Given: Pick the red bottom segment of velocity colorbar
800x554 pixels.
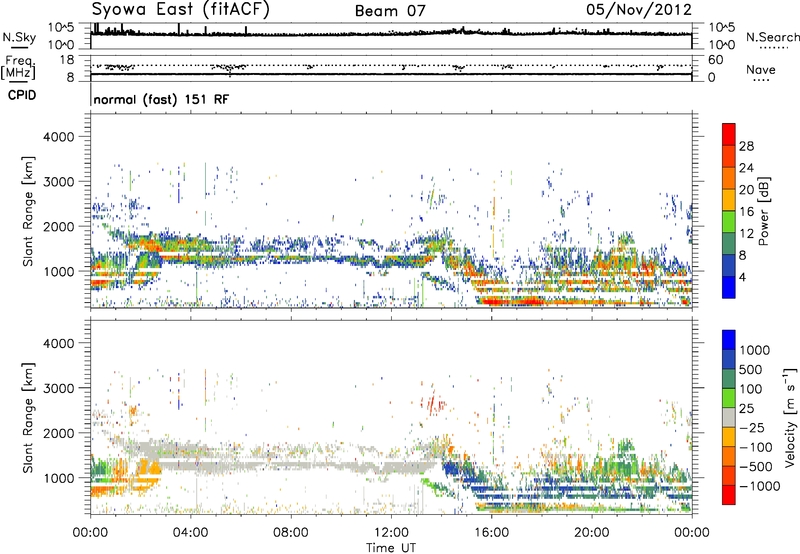Looking at the screenshot, I should click(729, 495).
